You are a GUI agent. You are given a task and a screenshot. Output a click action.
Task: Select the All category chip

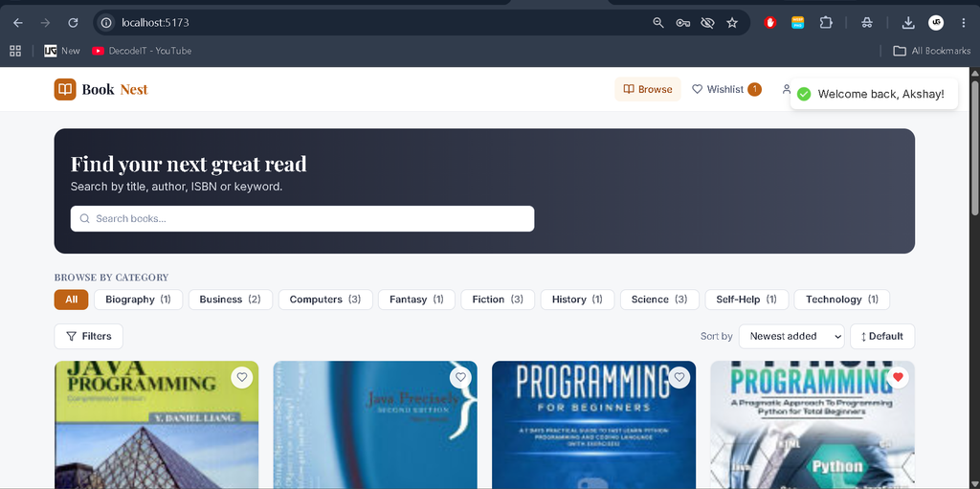point(71,300)
